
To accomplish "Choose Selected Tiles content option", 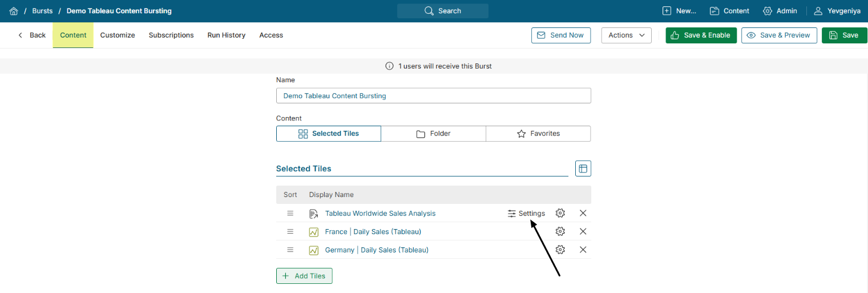I will coord(329,134).
